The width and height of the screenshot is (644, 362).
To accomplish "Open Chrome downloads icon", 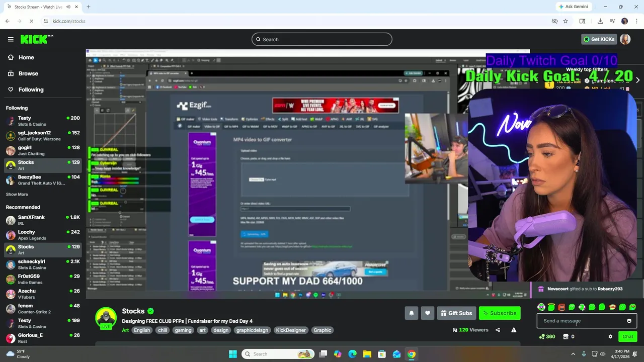I will coord(600,21).
